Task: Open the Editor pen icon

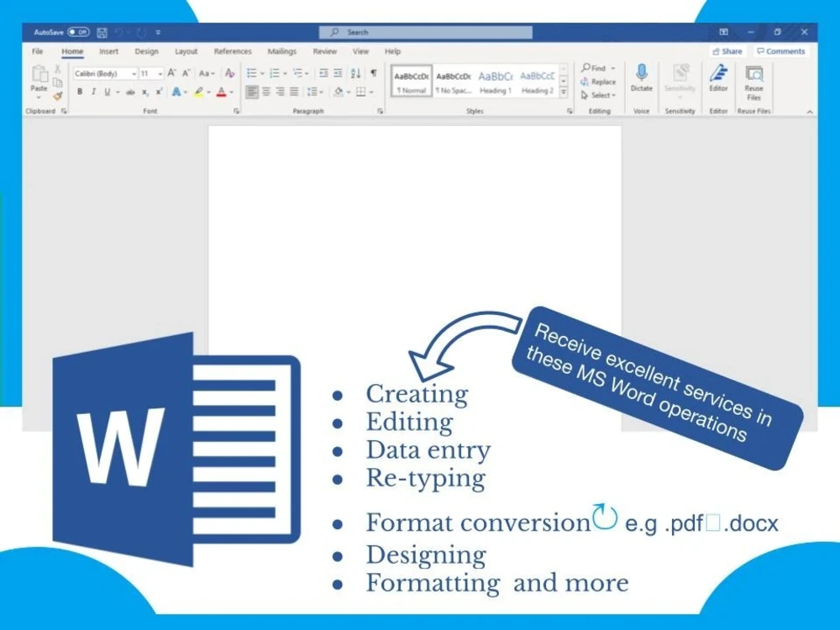Action: coord(718,73)
